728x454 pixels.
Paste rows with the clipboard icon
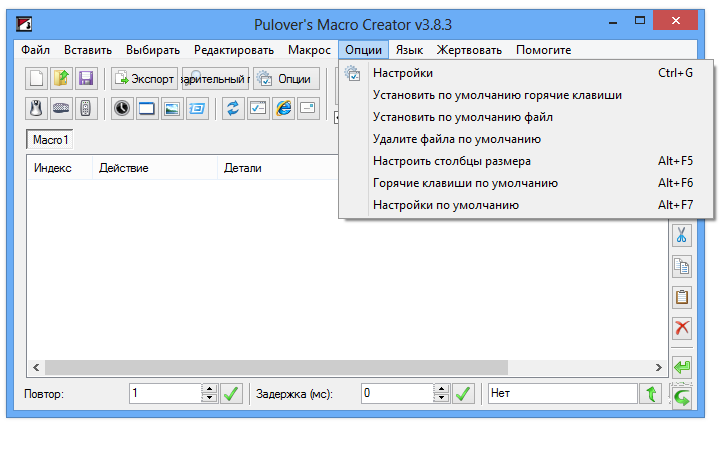point(682,297)
